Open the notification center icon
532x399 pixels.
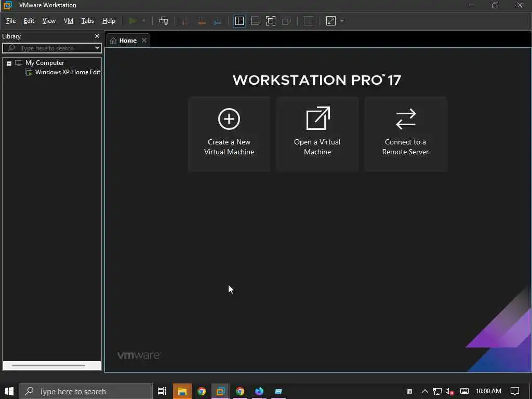pyautogui.click(x=515, y=391)
